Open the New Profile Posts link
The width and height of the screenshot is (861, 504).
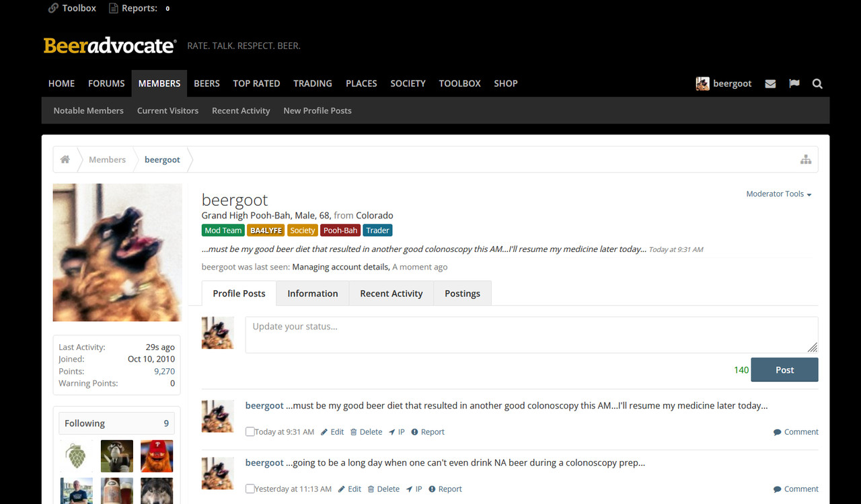pos(317,110)
